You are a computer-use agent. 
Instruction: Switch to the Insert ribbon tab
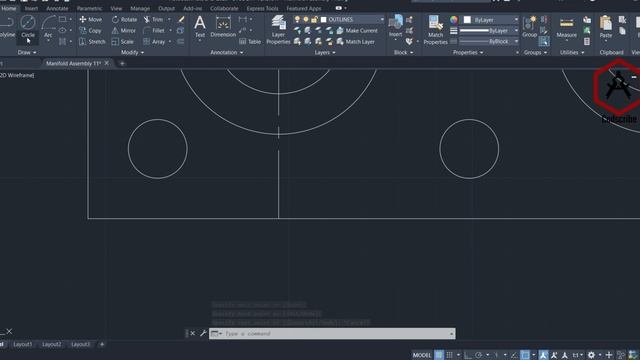pyautogui.click(x=31, y=8)
